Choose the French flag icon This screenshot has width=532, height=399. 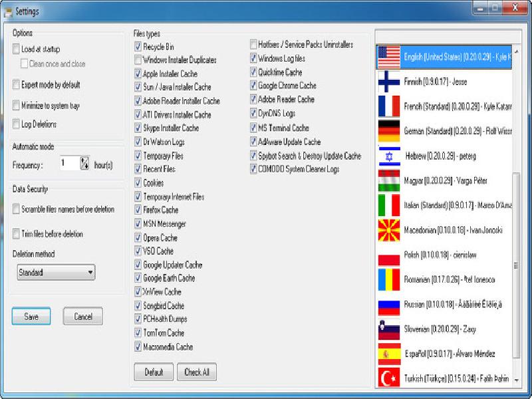point(389,106)
